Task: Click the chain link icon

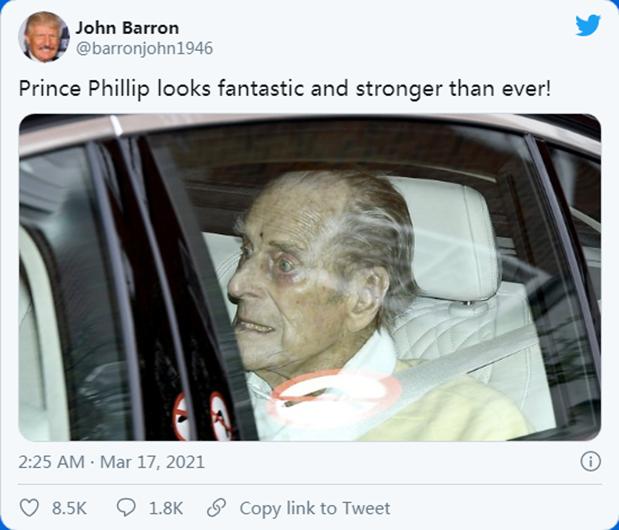Action: click(x=216, y=508)
